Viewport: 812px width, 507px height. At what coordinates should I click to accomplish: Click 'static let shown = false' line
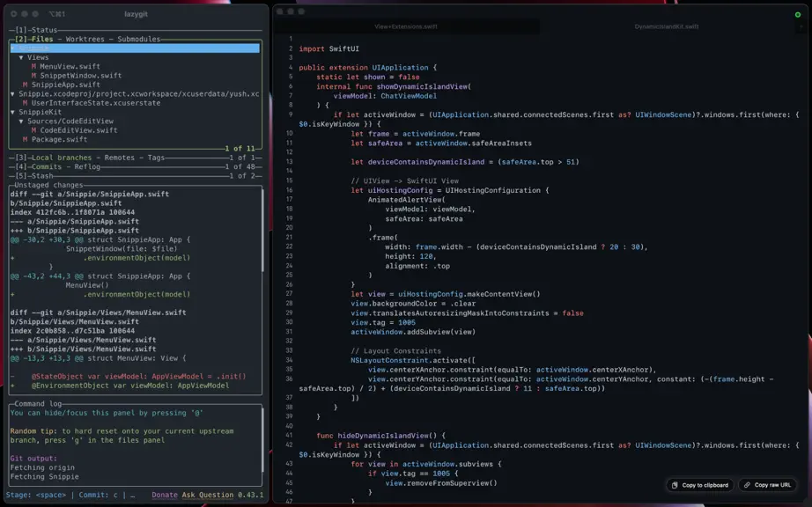click(x=367, y=77)
